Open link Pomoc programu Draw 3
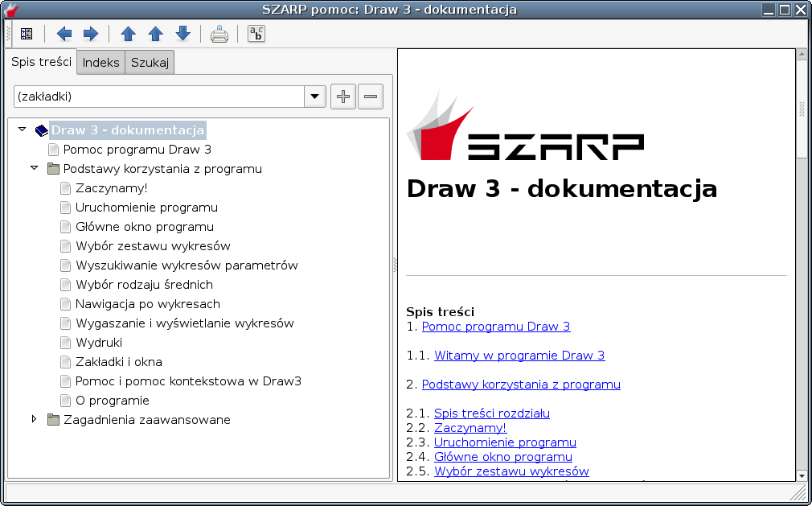 click(496, 327)
